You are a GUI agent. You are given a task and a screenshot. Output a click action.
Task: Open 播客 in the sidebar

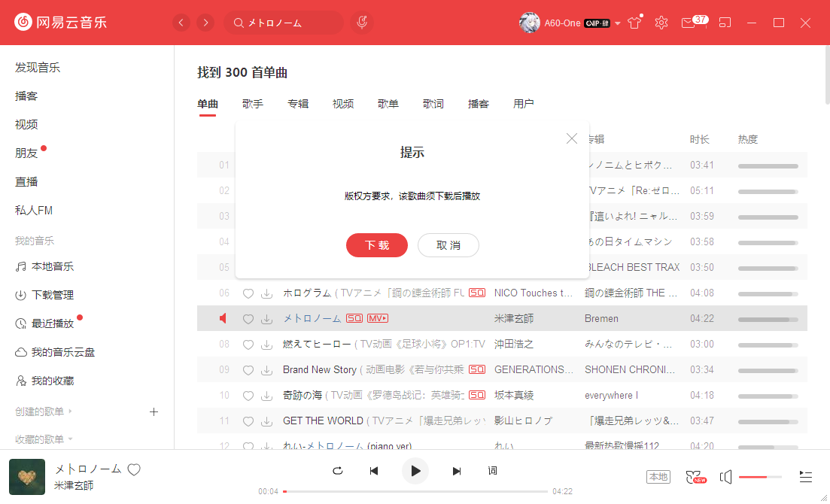click(26, 96)
